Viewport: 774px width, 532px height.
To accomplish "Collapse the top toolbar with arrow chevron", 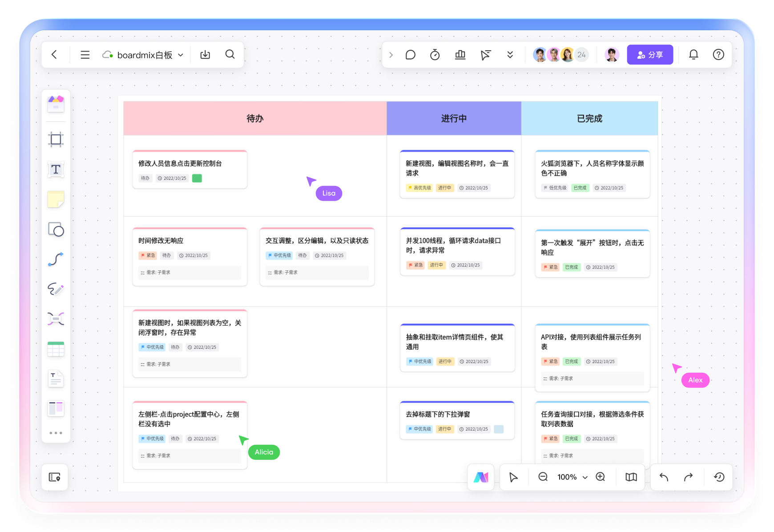I will click(391, 55).
